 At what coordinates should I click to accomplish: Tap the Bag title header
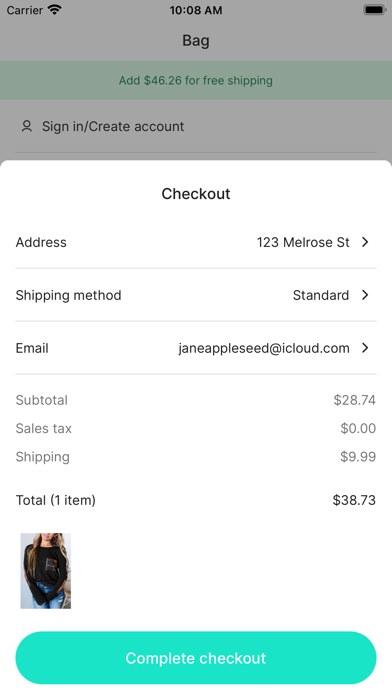click(x=196, y=40)
